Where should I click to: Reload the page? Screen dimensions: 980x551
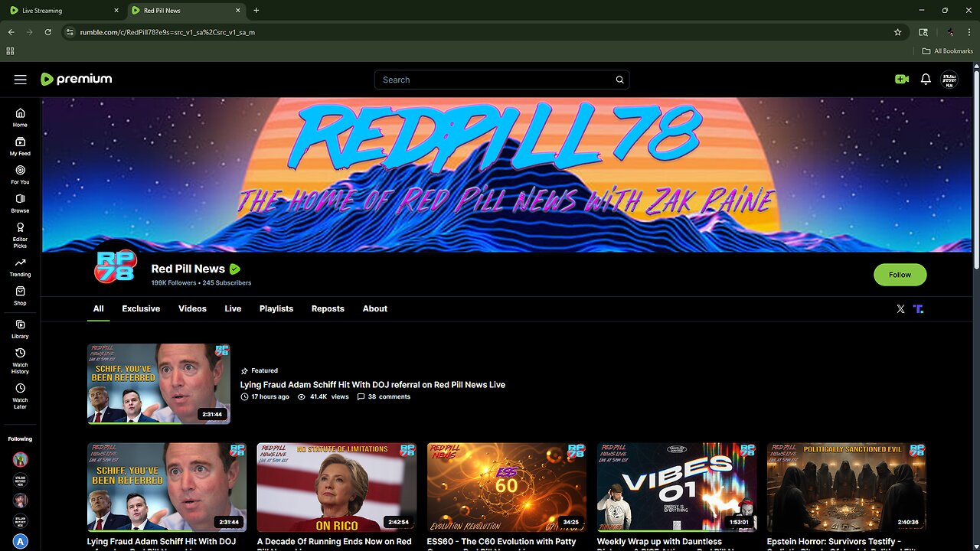point(47,32)
